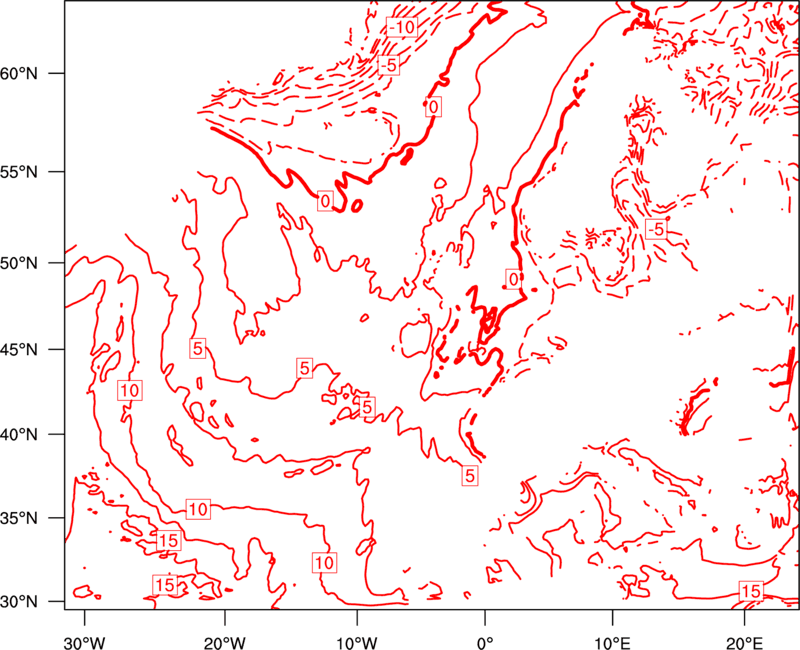The image size is (800, 650).
Task: Click the 55°N latitude axis label
Action: click(x=19, y=172)
